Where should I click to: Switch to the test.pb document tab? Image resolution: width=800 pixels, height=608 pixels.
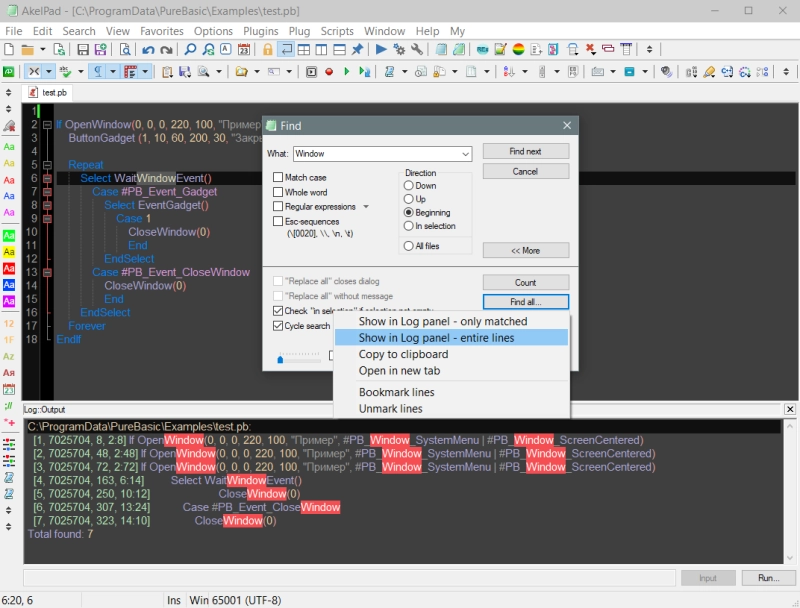coord(49,93)
